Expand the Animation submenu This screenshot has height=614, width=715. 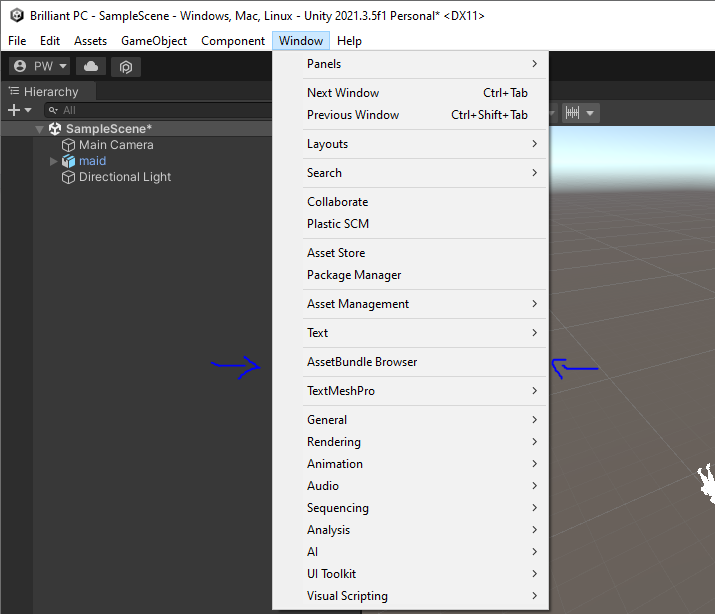410,464
